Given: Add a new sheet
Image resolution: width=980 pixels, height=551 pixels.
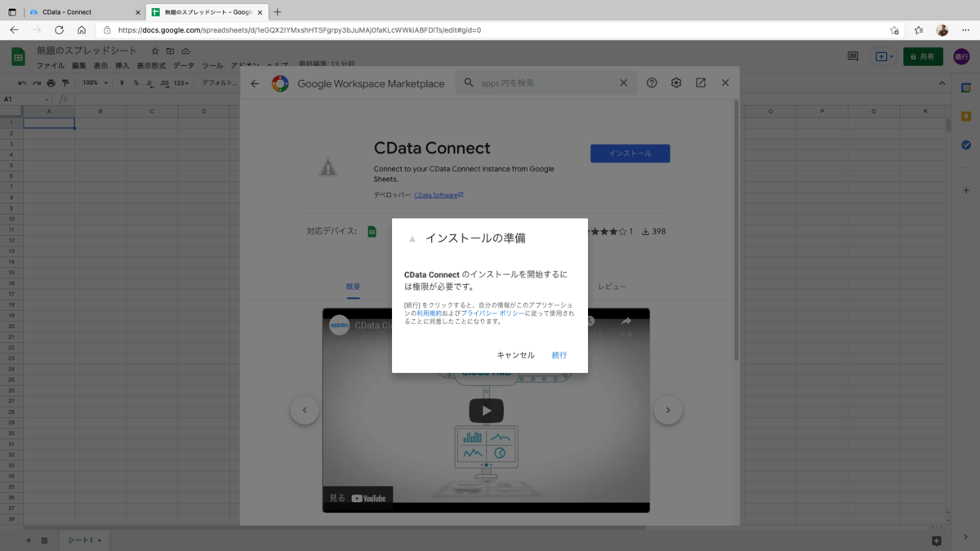Looking at the screenshot, I should 29,540.
